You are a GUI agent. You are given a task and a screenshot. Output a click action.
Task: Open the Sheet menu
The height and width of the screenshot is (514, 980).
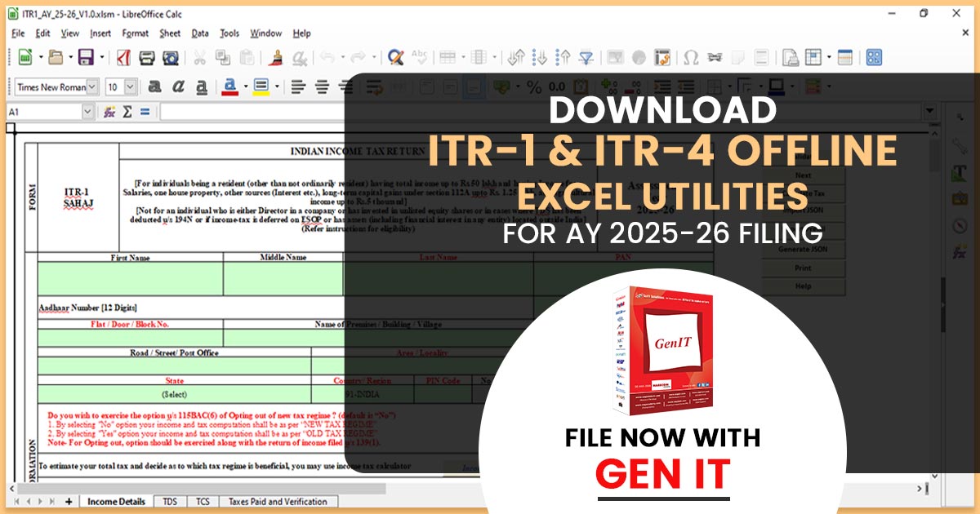click(x=170, y=33)
